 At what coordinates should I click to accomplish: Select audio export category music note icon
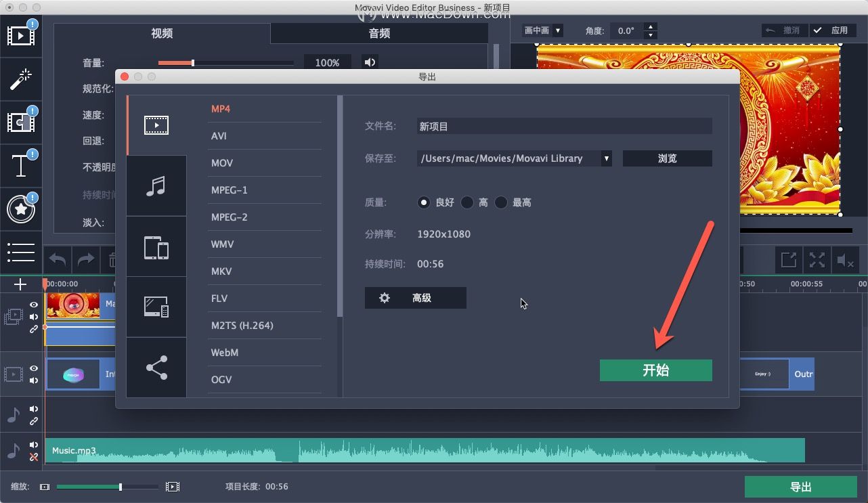click(x=156, y=186)
